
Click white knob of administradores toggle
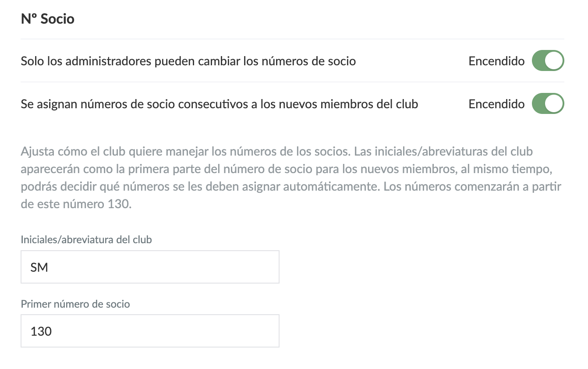[555, 61]
